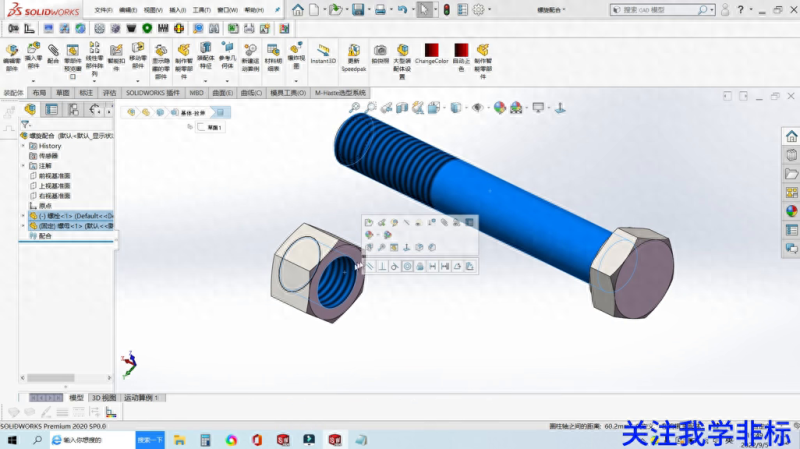Switch to the 草图 (Sketch) ribbon tab
Viewport: 800px width, 449px height.
62,92
